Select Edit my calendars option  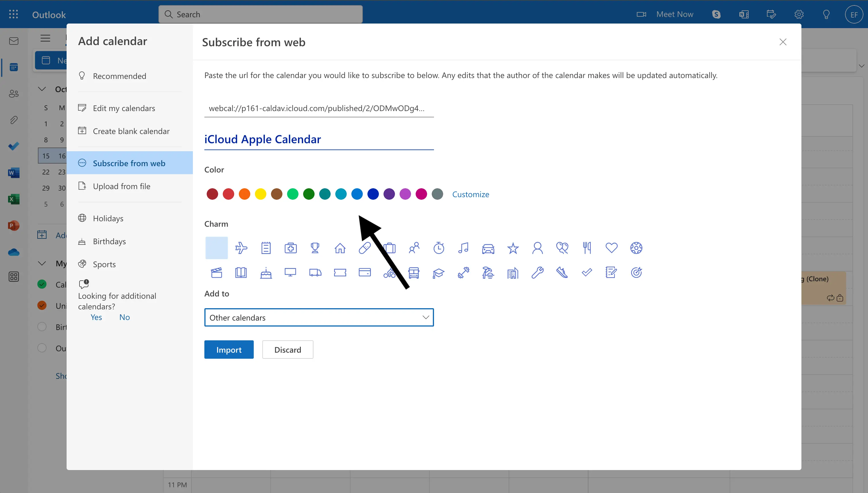click(x=124, y=108)
